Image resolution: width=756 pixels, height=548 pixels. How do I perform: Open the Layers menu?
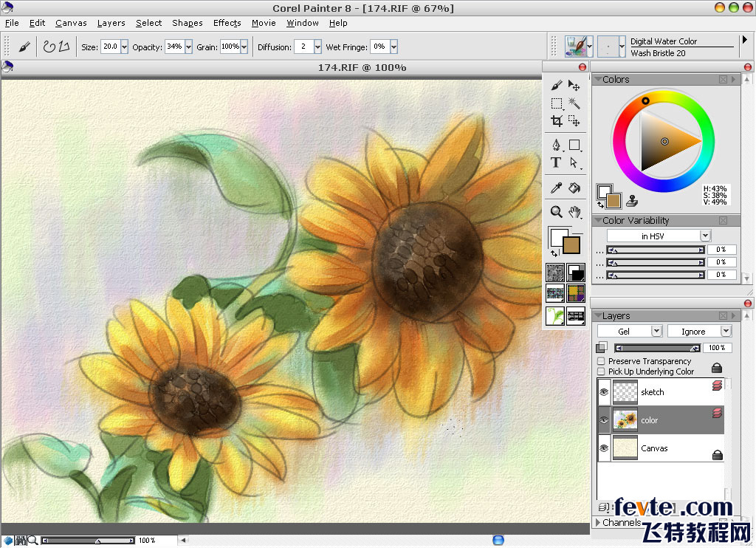[111, 23]
